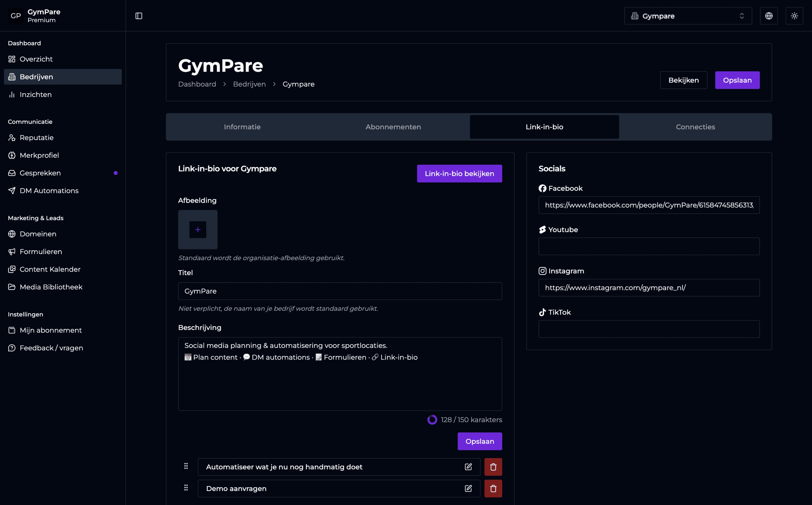Open Gesprekken inbox
The width and height of the screenshot is (812, 505).
coord(63,173)
